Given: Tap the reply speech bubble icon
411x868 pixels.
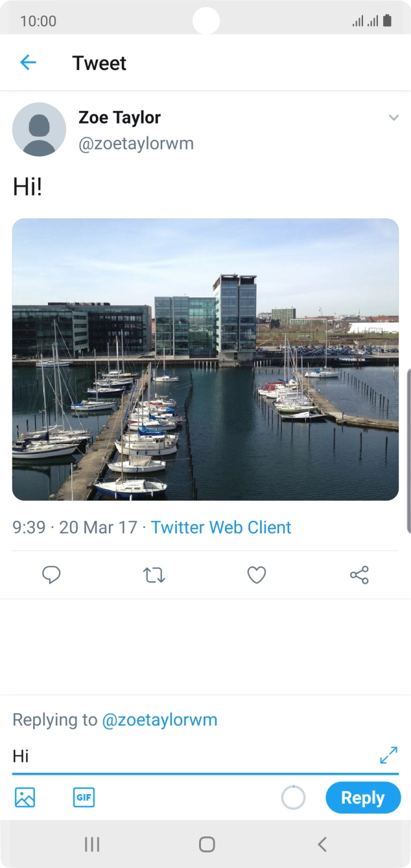Looking at the screenshot, I should pos(51,575).
